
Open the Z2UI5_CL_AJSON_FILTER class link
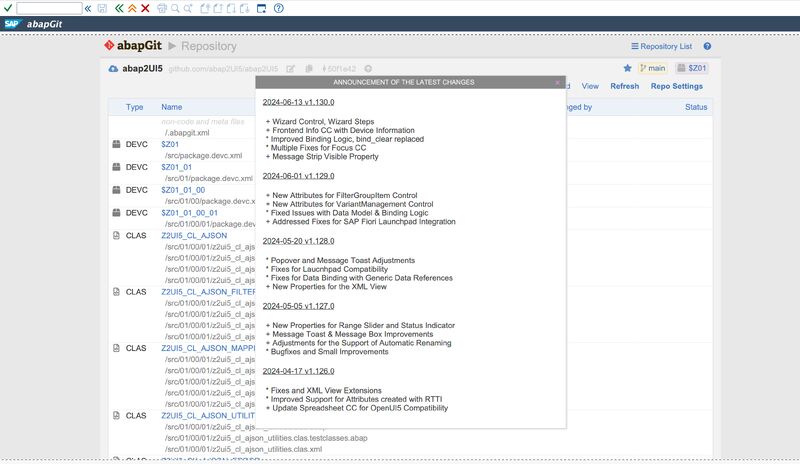[x=208, y=292]
